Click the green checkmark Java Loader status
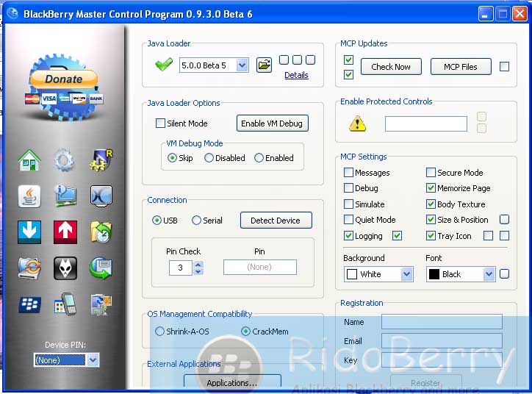The height and width of the screenshot is (394, 532). (x=164, y=64)
